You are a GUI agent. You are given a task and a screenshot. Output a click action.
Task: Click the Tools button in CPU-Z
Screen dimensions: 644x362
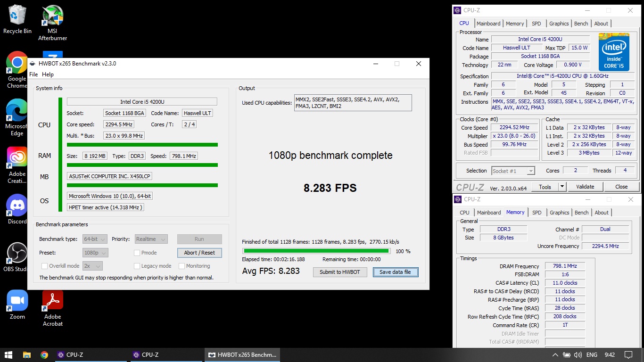[545, 187]
